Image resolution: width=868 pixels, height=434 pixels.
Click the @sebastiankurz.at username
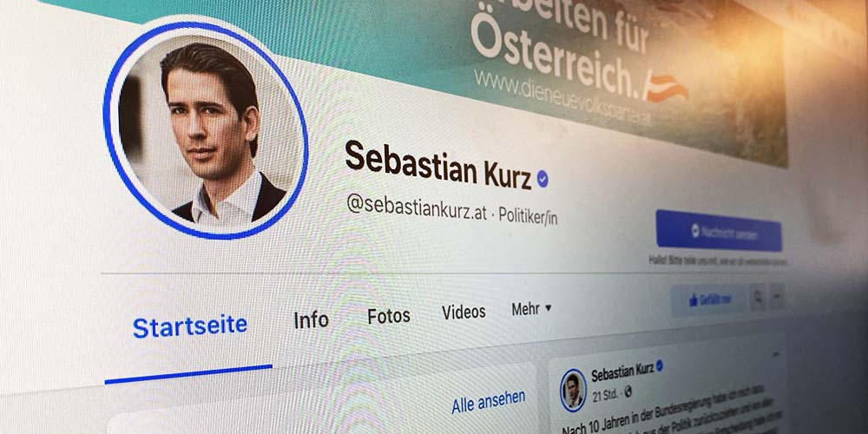(x=417, y=207)
